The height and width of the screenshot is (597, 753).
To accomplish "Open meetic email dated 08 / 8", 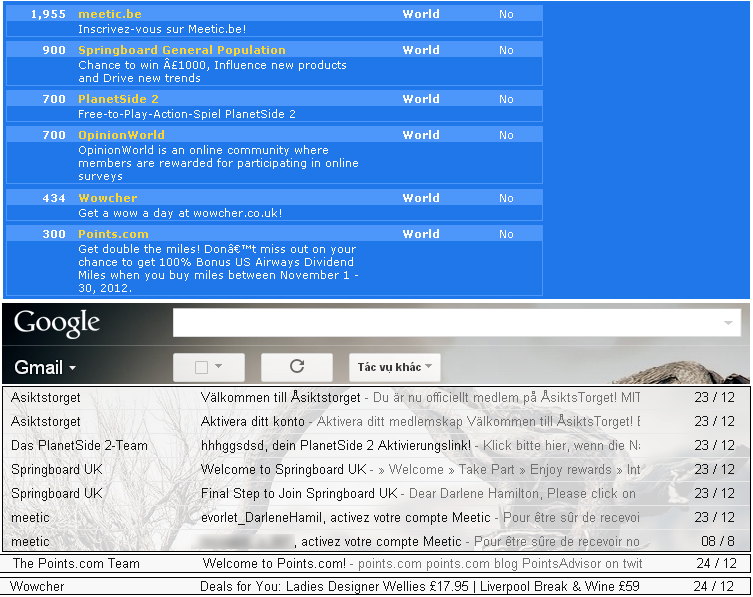I will click(376, 541).
